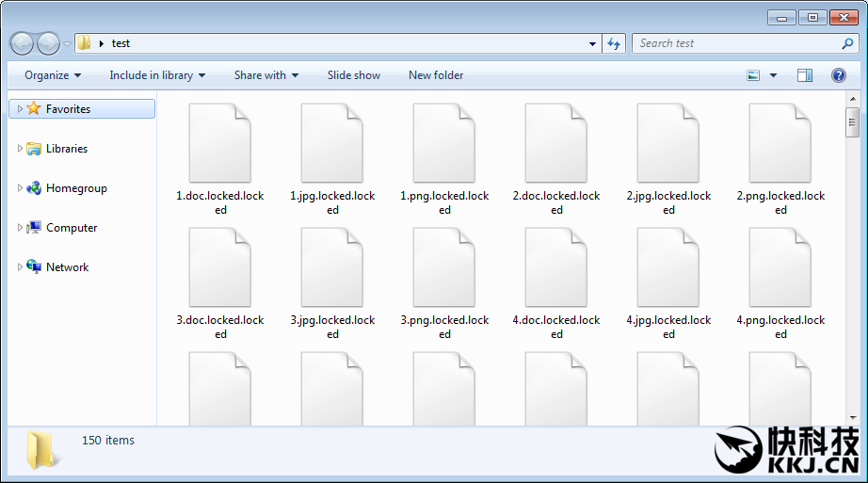
Task: Click the vertical scrollbar thumb
Action: coord(852,121)
